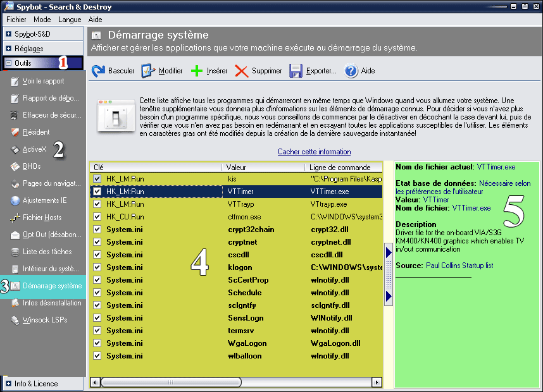
Task: Click the red X Supprimer icon
Action: click(x=242, y=71)
